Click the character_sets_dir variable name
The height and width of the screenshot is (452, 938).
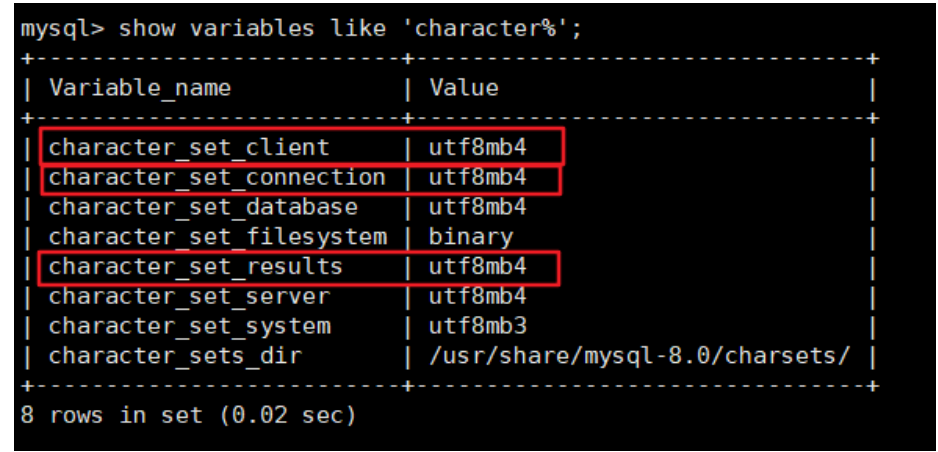tap(175, 356)
